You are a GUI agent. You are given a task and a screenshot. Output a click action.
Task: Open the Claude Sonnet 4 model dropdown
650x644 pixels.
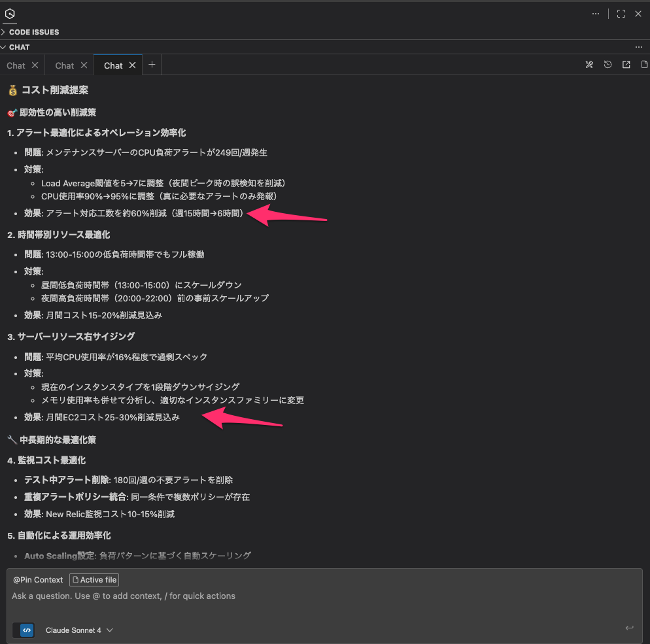[79, 630]
